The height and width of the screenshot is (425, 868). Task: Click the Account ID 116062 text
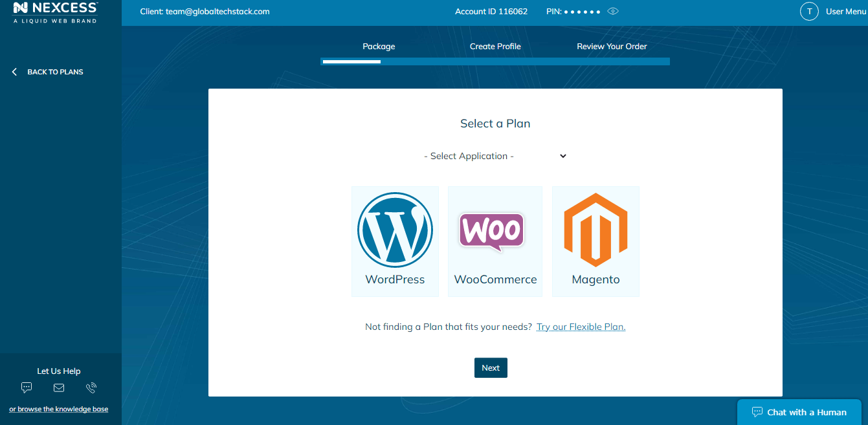coord(491,11)
